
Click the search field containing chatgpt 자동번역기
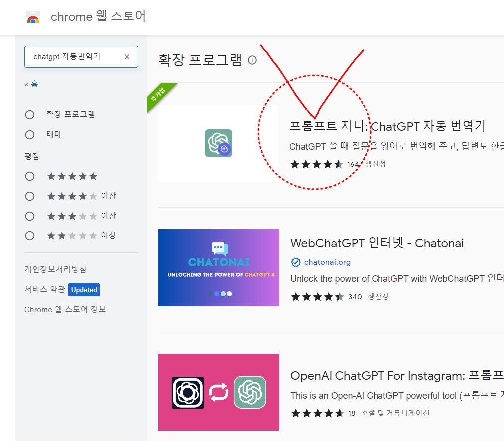tap(81, 57)
